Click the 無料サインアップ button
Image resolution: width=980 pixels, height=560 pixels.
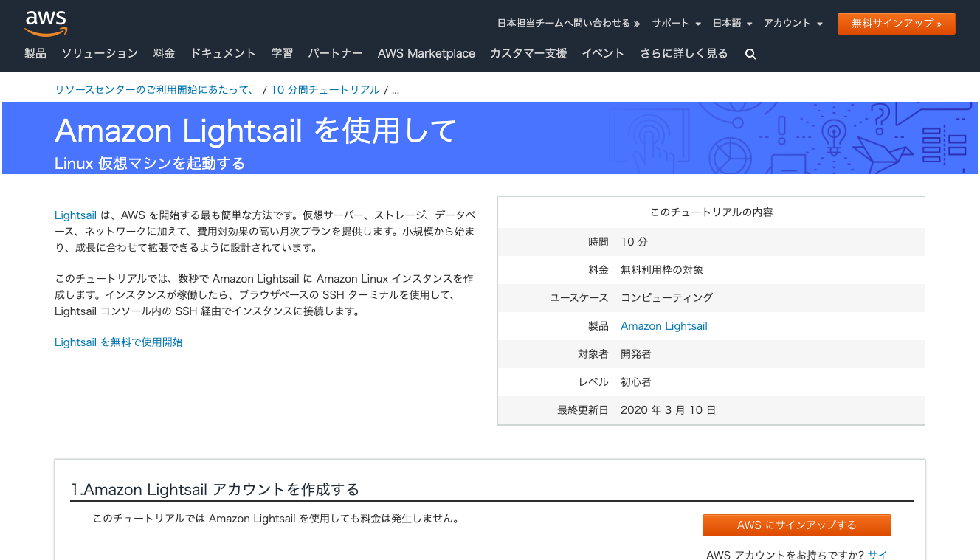pos(896,24)
